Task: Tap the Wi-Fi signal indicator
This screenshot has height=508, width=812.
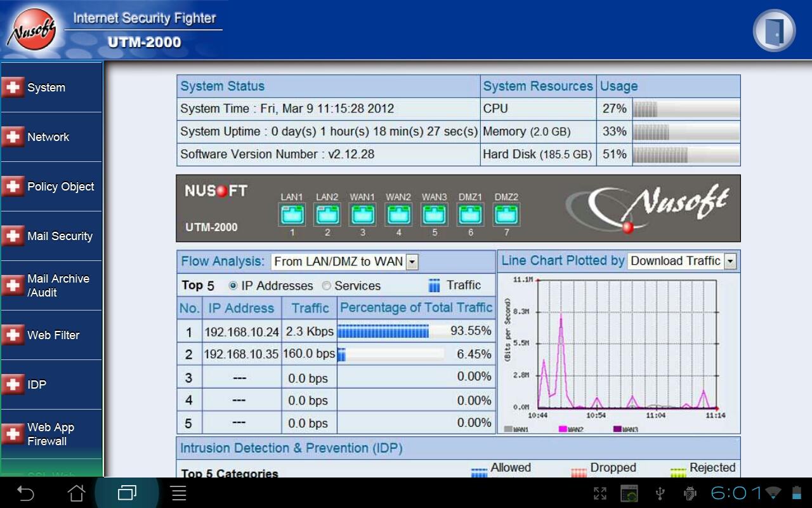Action: click(x=773, y=493)
